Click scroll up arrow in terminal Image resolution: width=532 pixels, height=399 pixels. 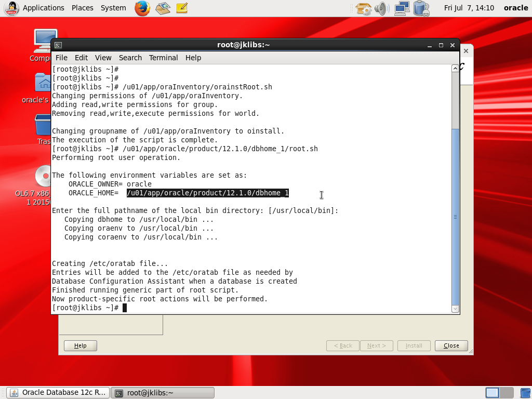(455, 69)
